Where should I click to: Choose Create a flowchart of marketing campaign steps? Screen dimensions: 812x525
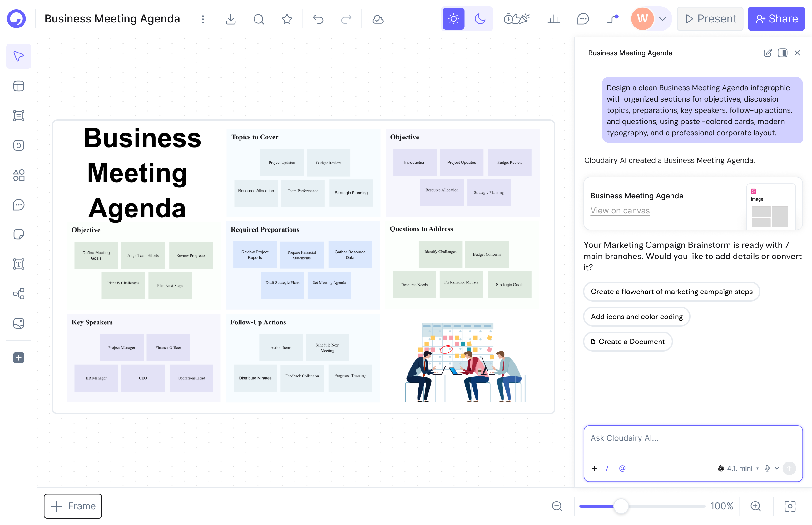672,292
